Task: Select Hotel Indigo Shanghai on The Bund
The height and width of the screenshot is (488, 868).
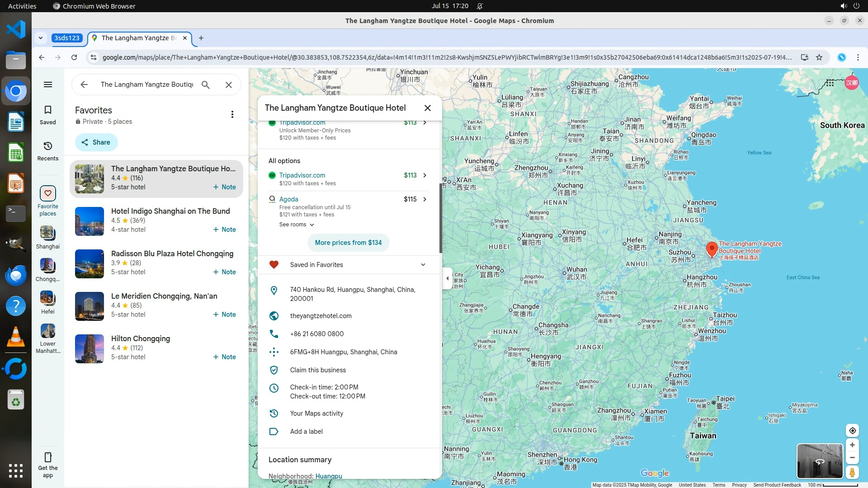Action: [170, 211]
